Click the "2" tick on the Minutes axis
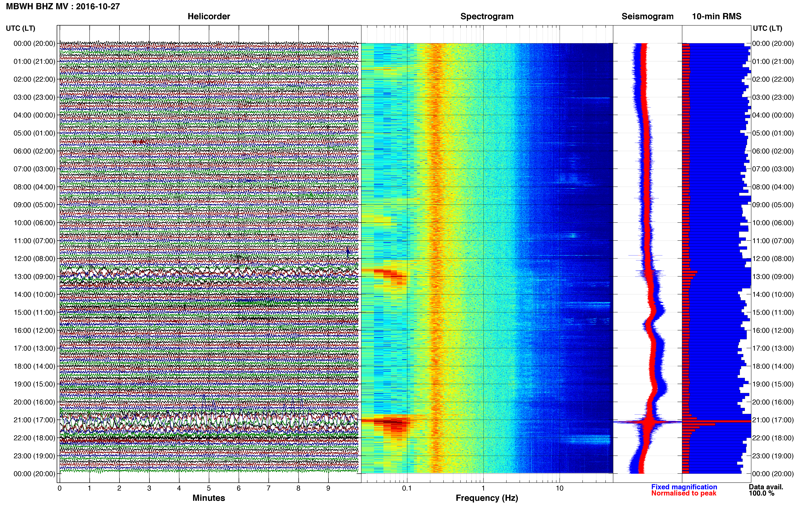The image size is (812, 508). coord(119,488)
